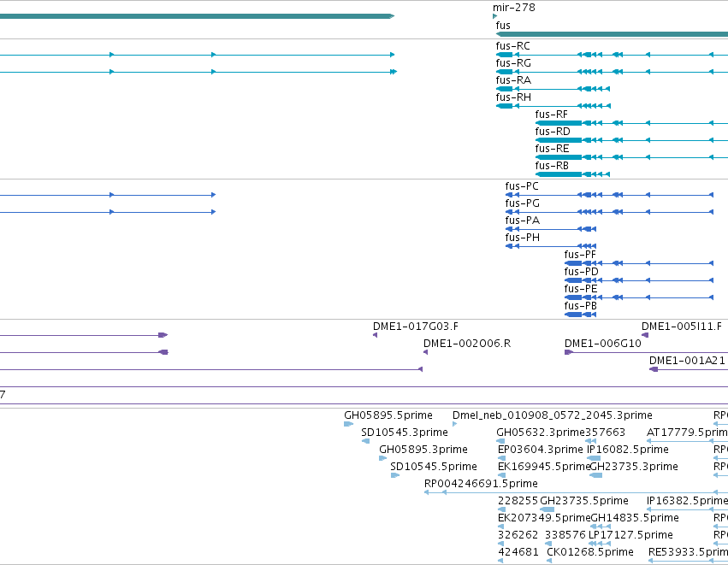Click the fus-PF protein label
Image resolution: width=728 pixels, height=565 pixels.
[x=580, y=255]
